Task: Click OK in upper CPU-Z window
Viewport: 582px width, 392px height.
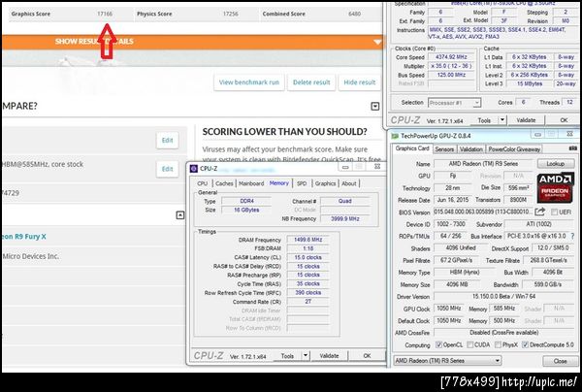Action: (x=564, y=120)
